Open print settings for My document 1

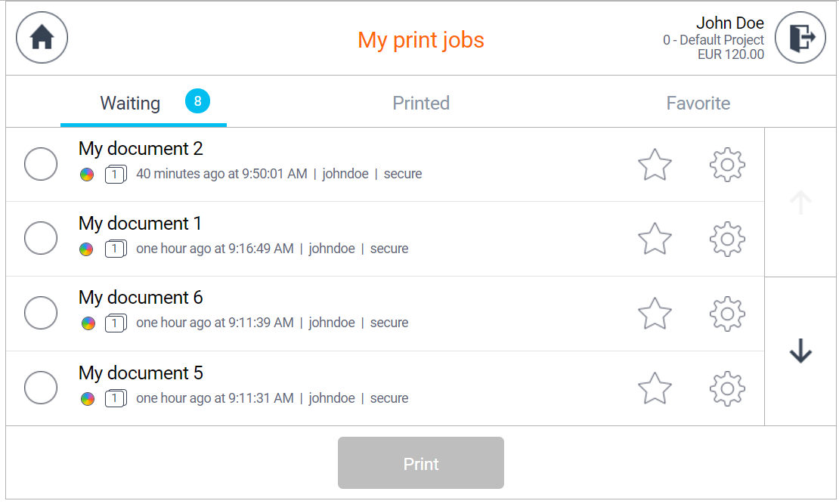coord(726,239)
